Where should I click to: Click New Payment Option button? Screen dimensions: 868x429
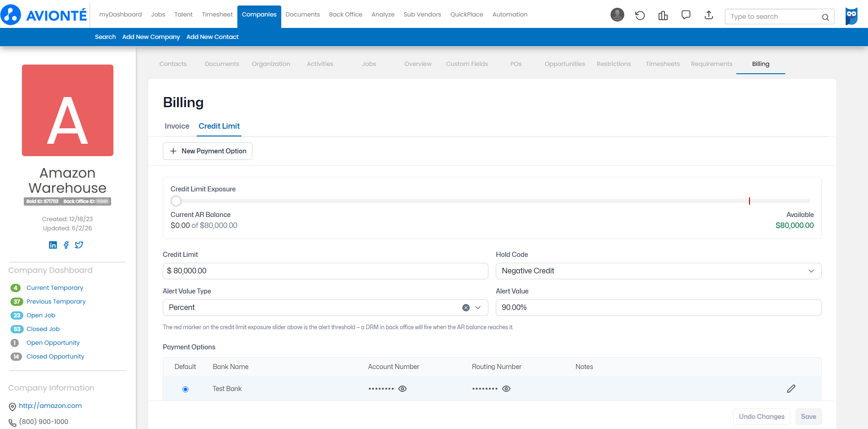click(208, 151)
